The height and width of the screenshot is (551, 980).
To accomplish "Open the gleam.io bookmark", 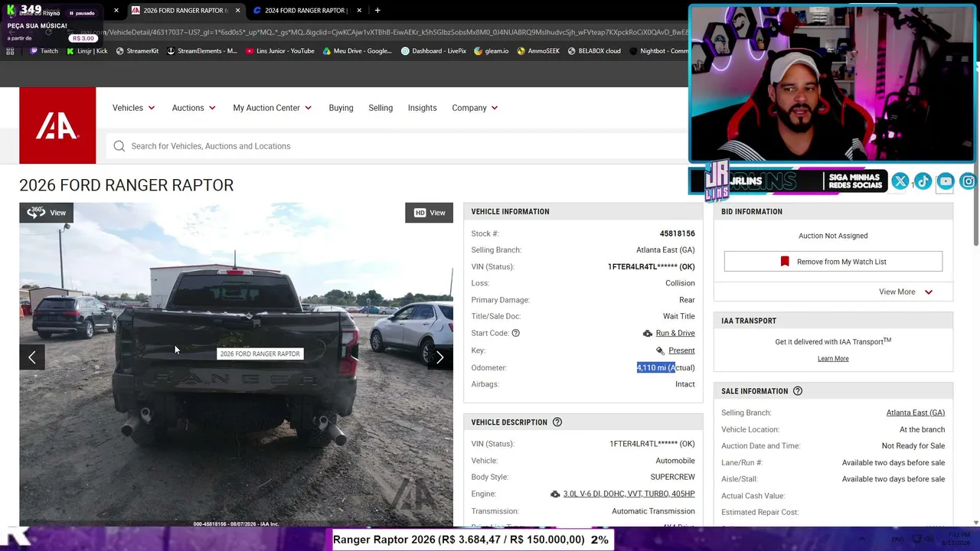I will click(491, 51).
